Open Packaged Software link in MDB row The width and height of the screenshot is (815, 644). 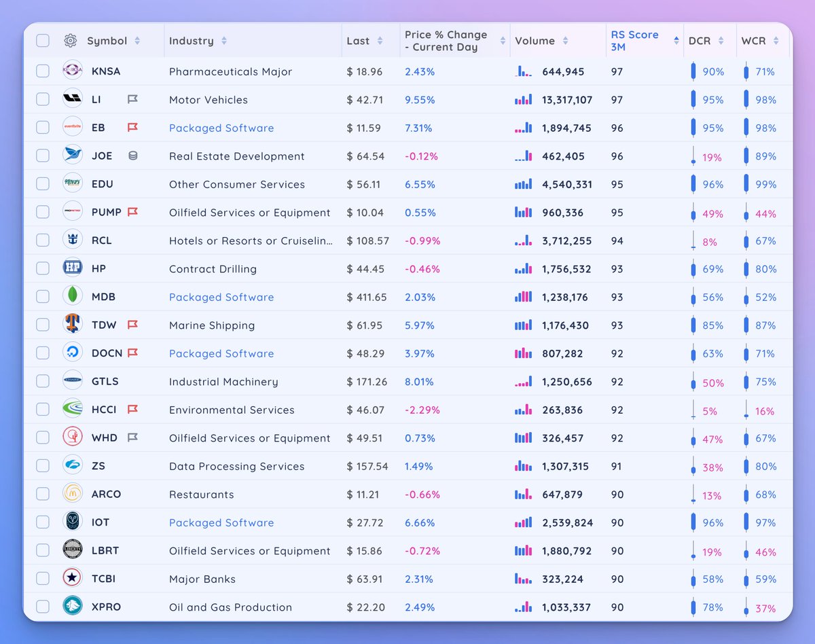coord(221,297)
